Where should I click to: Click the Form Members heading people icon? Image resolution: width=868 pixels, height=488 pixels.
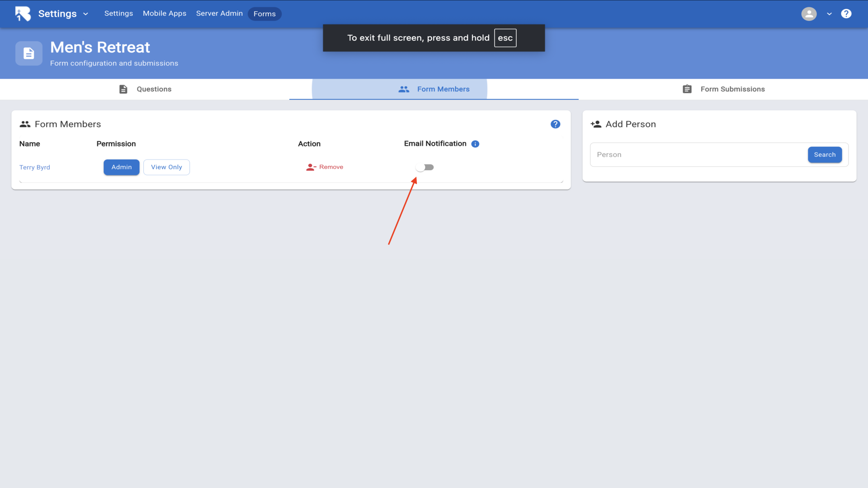pyautogui.click(x=25, y=124)
